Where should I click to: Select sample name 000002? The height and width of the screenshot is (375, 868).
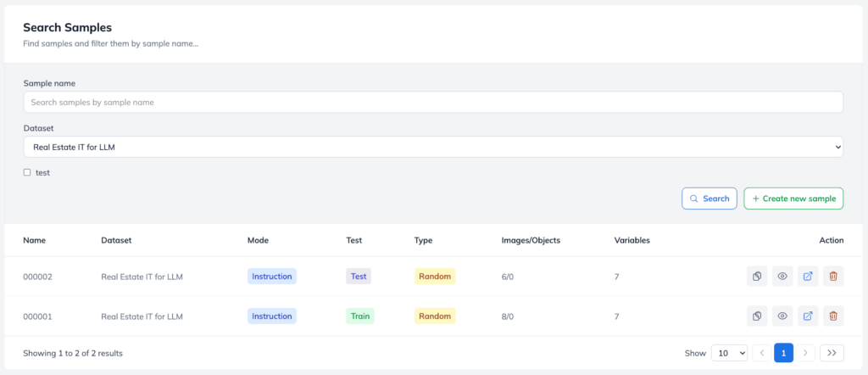(x=37, y=277)
